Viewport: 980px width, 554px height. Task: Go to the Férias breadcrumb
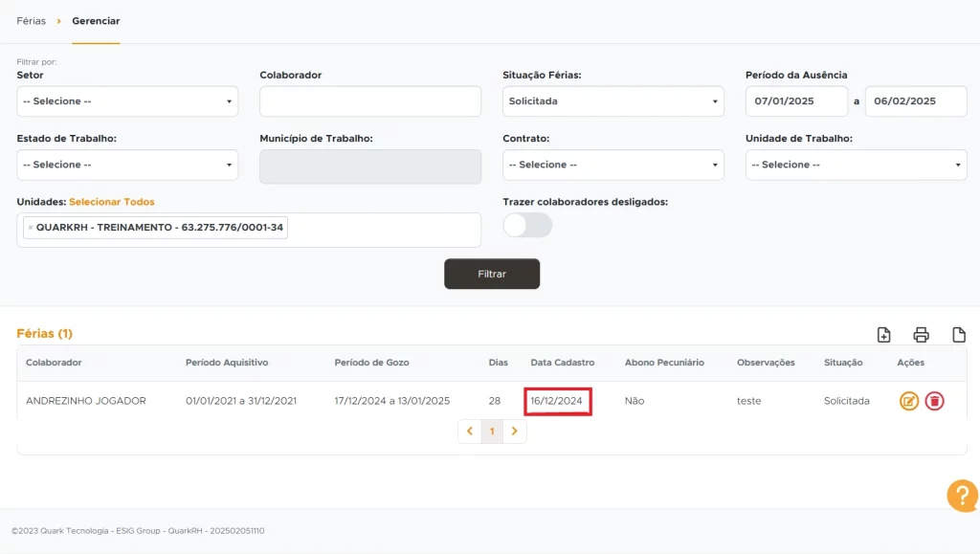[x=31, y=21]
